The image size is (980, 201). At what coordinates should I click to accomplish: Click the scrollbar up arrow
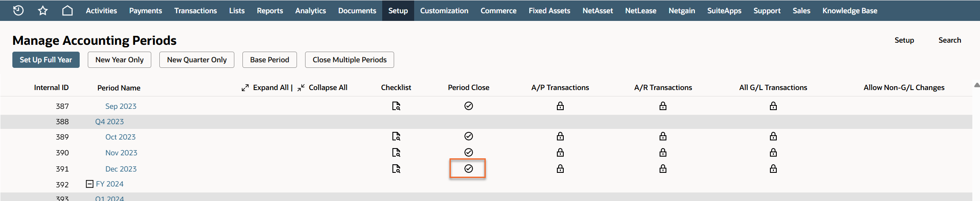(977, 85)
